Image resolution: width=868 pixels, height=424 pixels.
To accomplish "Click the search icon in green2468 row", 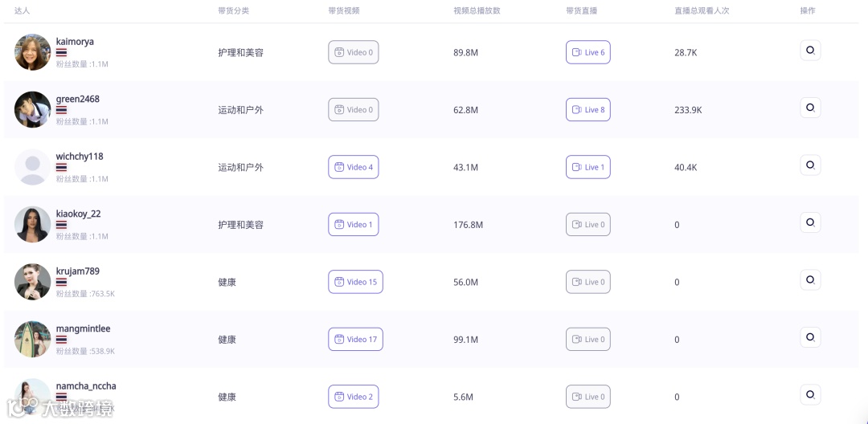I will click(810, 108).
